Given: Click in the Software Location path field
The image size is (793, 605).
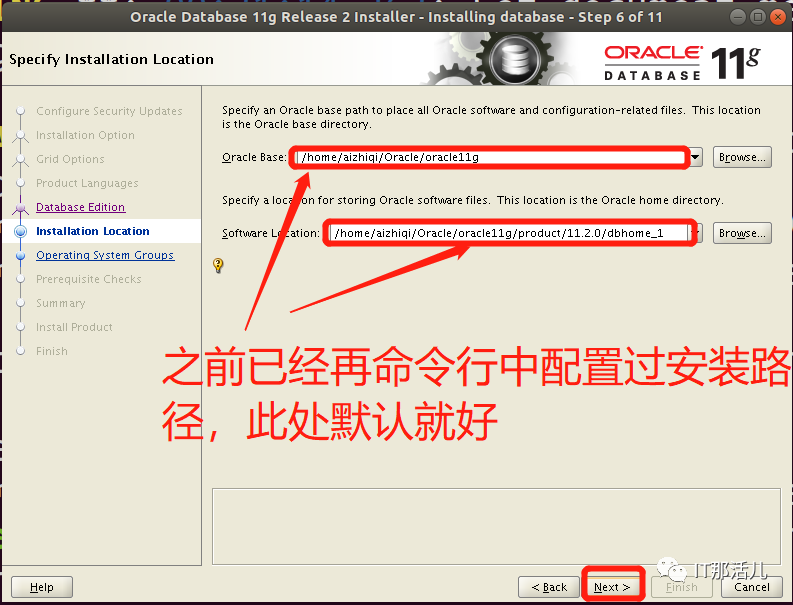Looking at the screenshot, I should tap(510, 233).
